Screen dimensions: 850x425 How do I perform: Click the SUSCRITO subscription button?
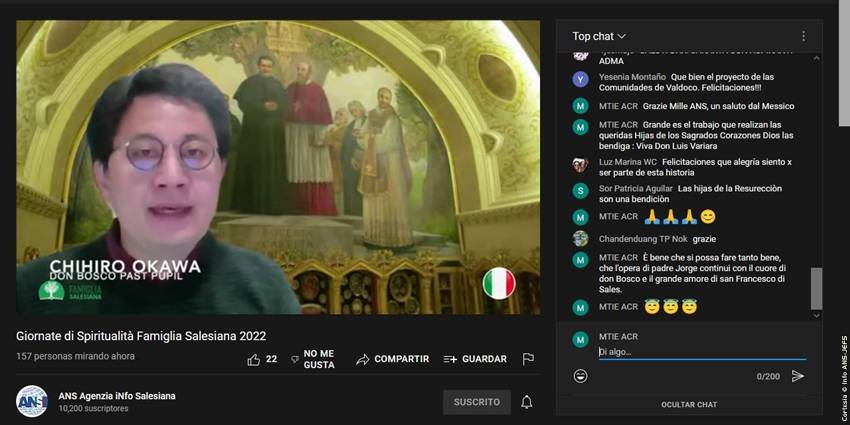point(476,402)
